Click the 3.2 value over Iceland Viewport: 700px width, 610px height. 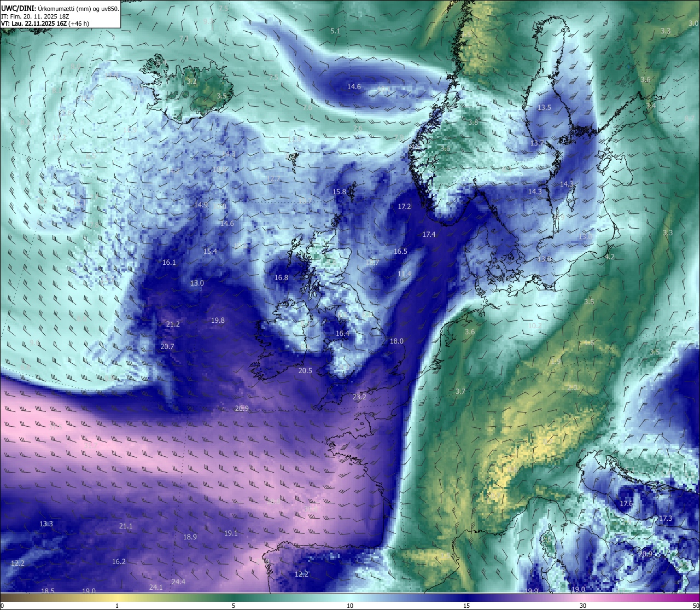(x=191, y=81)
